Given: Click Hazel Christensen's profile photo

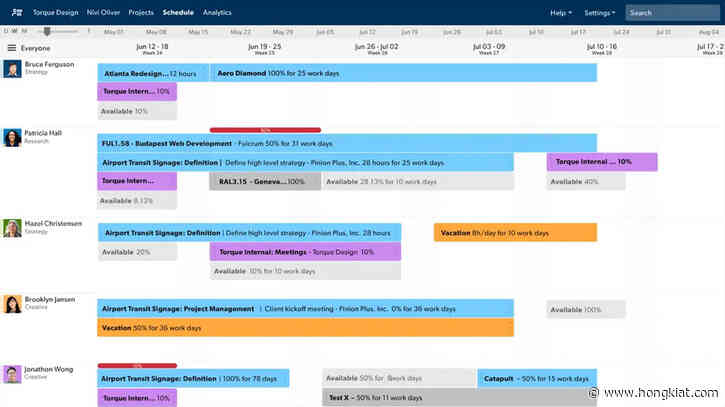Looking at the screenshot, I should (12, 228).
